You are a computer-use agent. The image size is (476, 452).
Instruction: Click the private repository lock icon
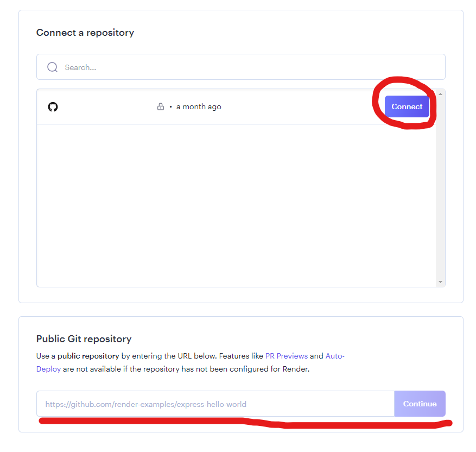click(x=161, y=106)
